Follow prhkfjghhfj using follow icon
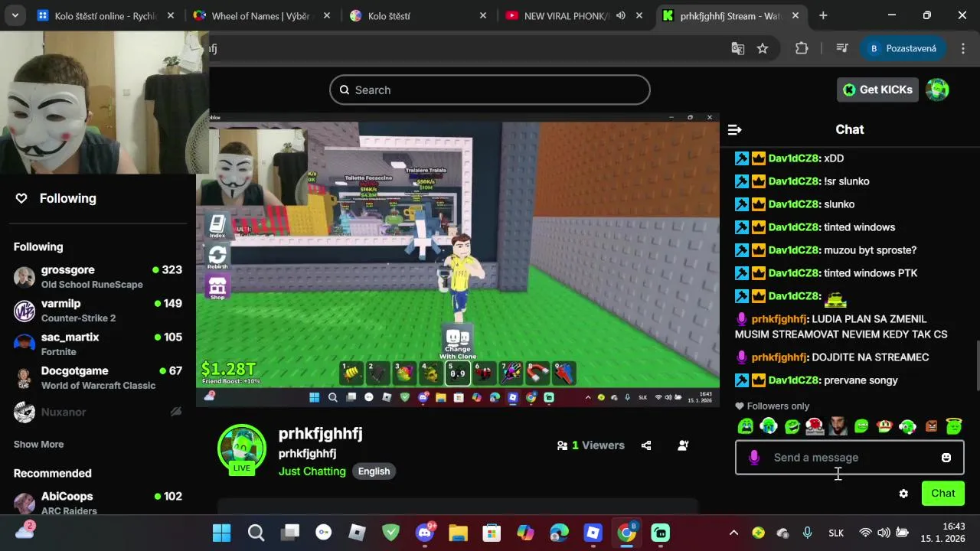 pos(683,445)
